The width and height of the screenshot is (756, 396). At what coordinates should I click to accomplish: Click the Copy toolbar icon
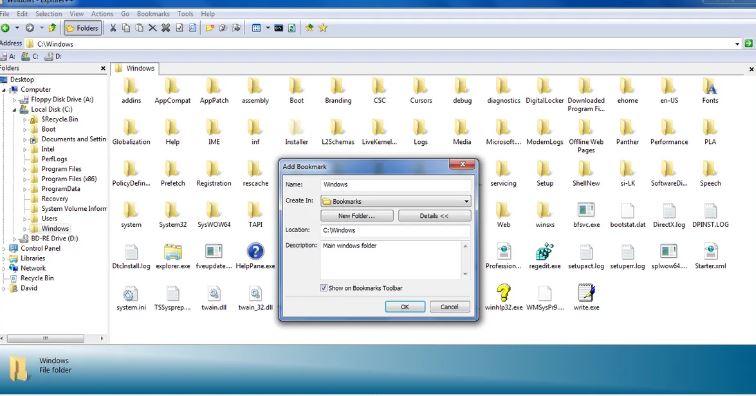click(126, 28)
